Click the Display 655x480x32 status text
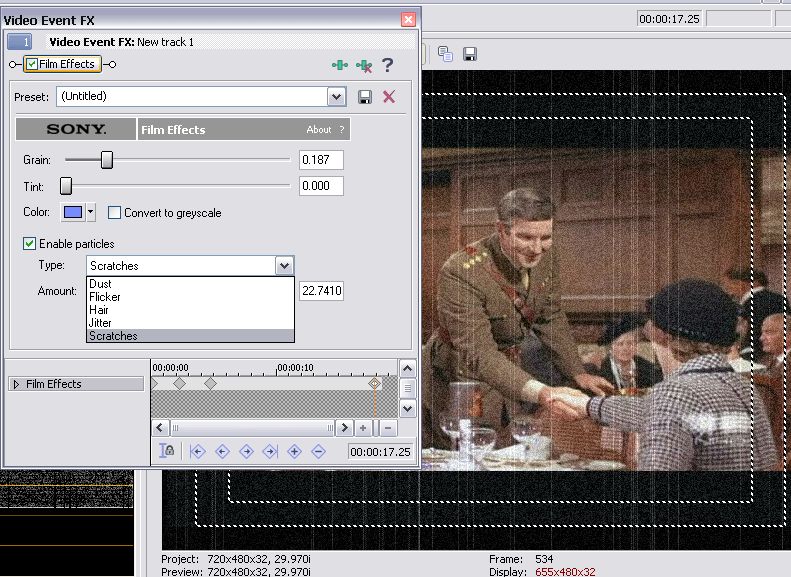This screenshot has width=791, height=577. point(542,572)
